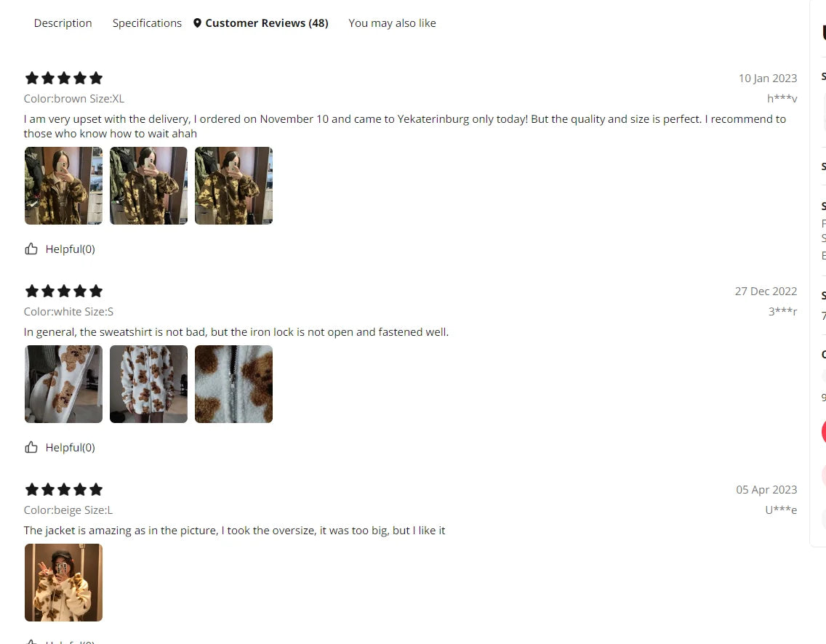View white hoodie bear pattern close-up photo
Screen dimensions: 826x644
tap(64, 384)
